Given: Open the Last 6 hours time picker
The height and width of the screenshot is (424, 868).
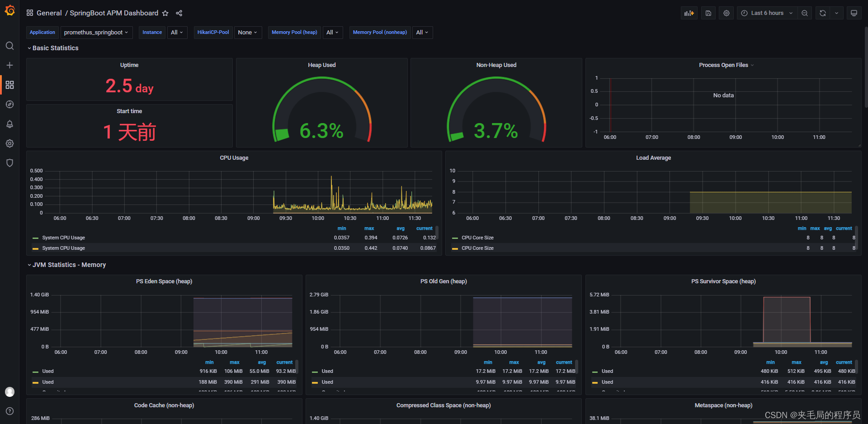Looking at the screenshot, I should (767, 13).
